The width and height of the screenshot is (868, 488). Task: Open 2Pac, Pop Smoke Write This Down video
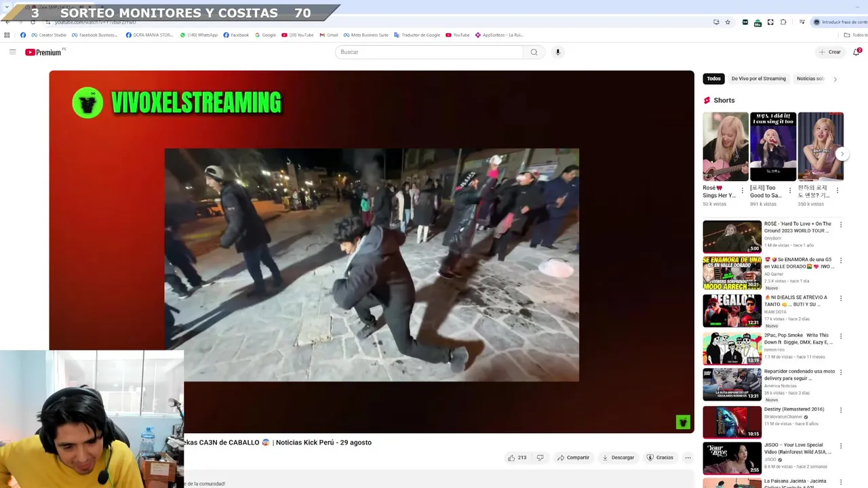(732, 348)
